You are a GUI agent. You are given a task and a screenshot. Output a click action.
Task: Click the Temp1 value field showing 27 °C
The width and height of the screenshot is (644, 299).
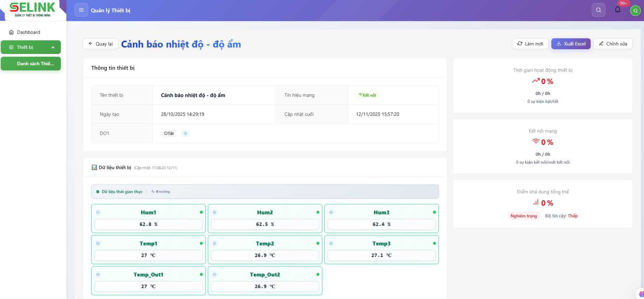148,255
